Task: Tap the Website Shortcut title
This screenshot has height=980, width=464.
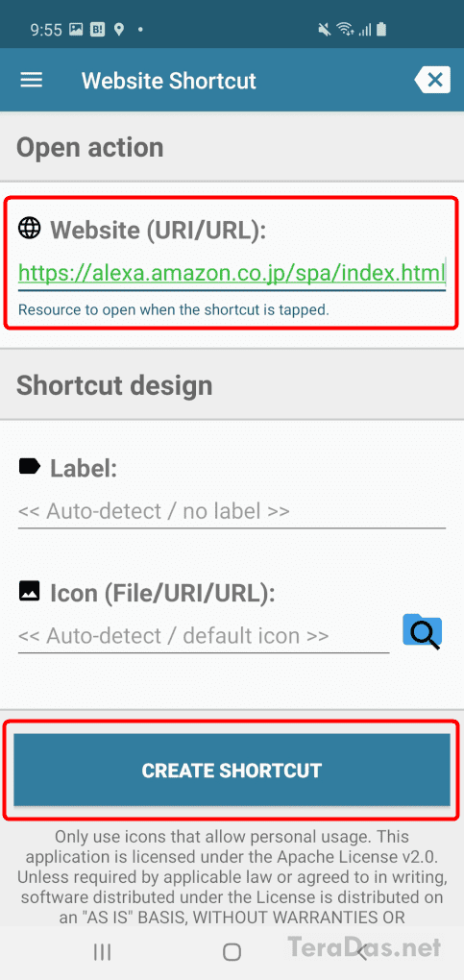Action: 169,82
